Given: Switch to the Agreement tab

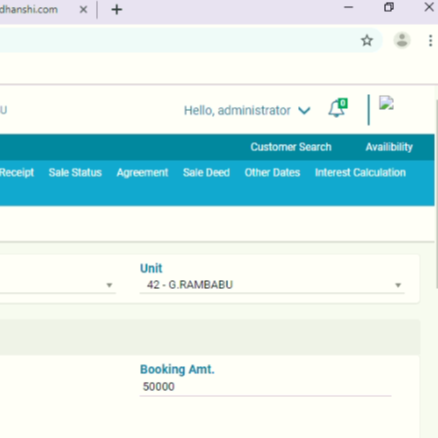Looking at the screenshot, I should point(143,173).
